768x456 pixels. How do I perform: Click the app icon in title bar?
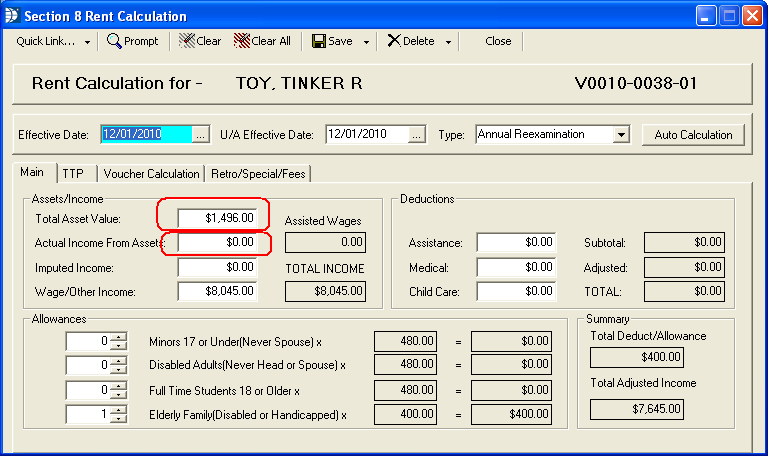pos(12,16)
